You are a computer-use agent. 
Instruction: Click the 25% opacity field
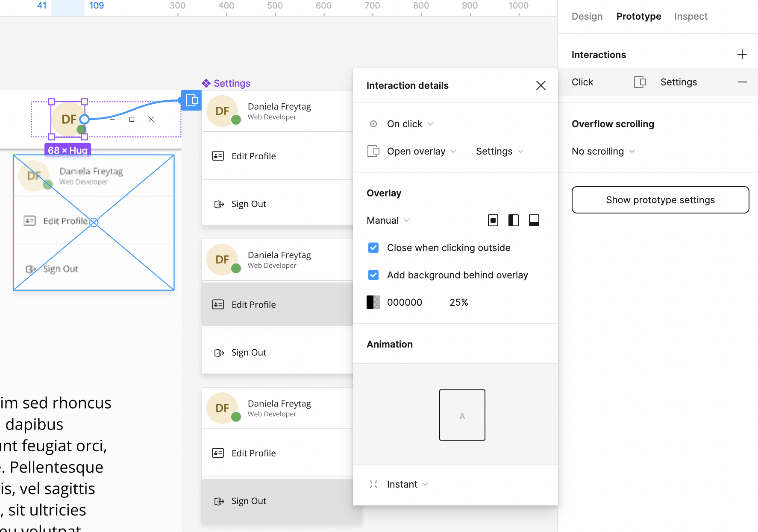click(459, 302)
